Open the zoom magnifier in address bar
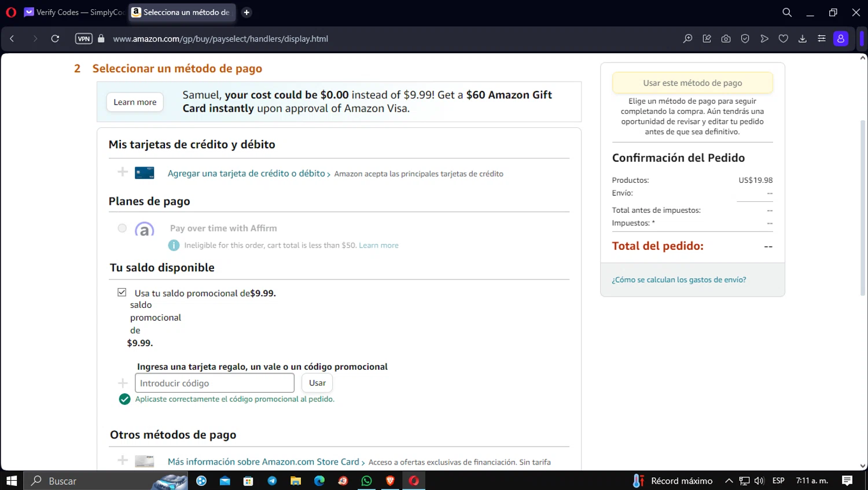Viewport: 868px width, 490px height. (x=687, y=39)
